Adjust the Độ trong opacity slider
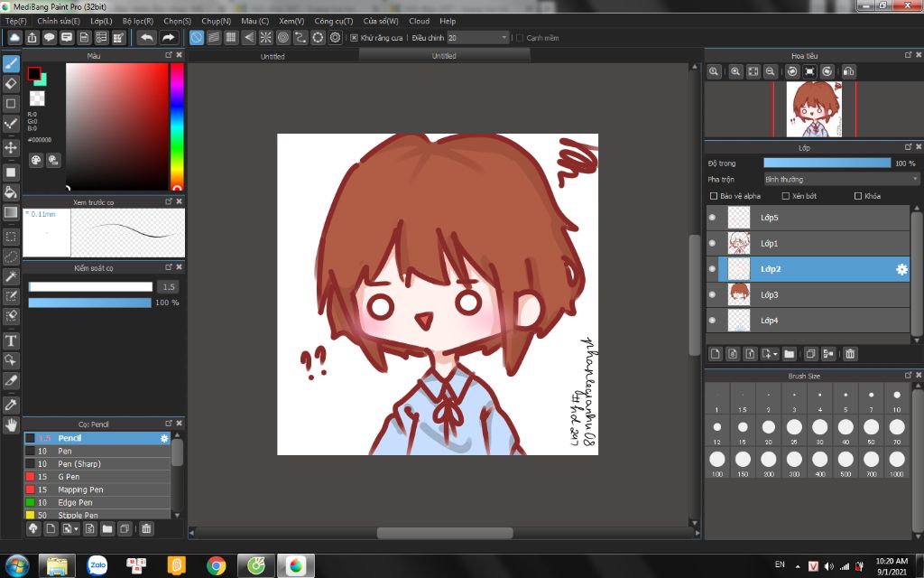 pos(827,163)
